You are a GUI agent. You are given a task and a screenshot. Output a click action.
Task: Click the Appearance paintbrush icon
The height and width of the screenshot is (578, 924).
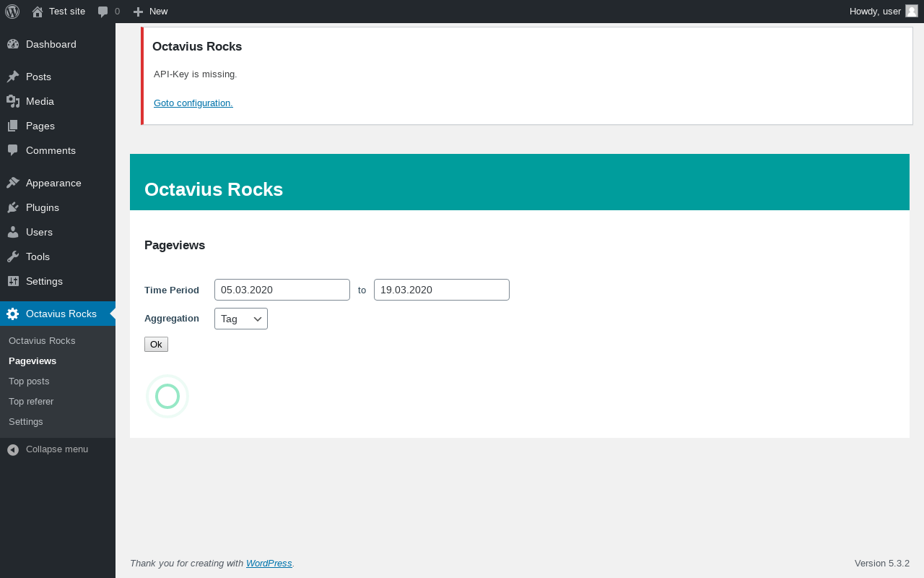coord(13,183)
